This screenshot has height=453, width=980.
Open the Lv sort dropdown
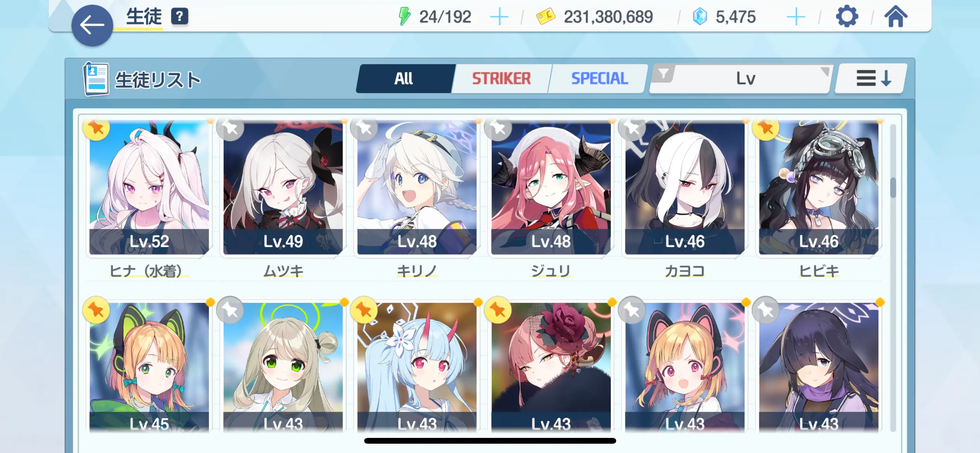point(745,79)
